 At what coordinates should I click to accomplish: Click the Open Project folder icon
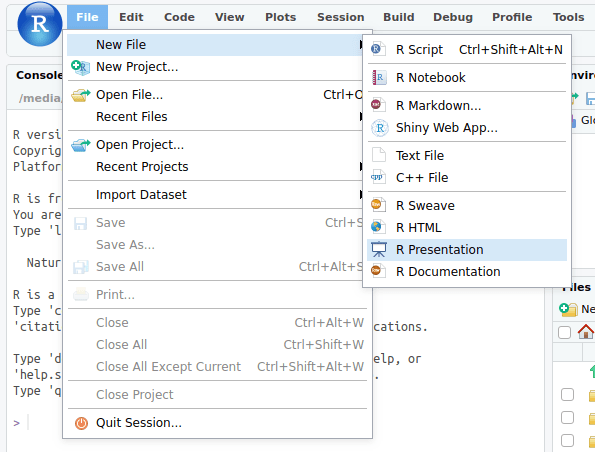point(81,145)
